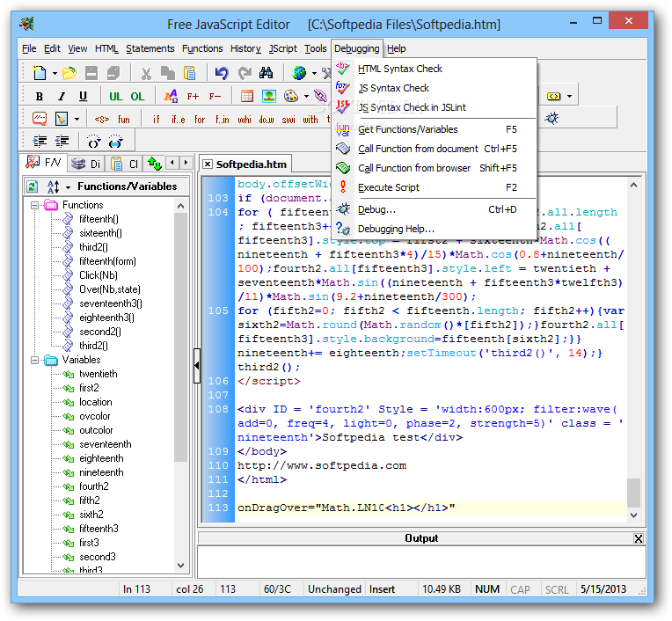Select the Over(Nb,state) function
672x621 pixels.
click(x=110, y=289)
